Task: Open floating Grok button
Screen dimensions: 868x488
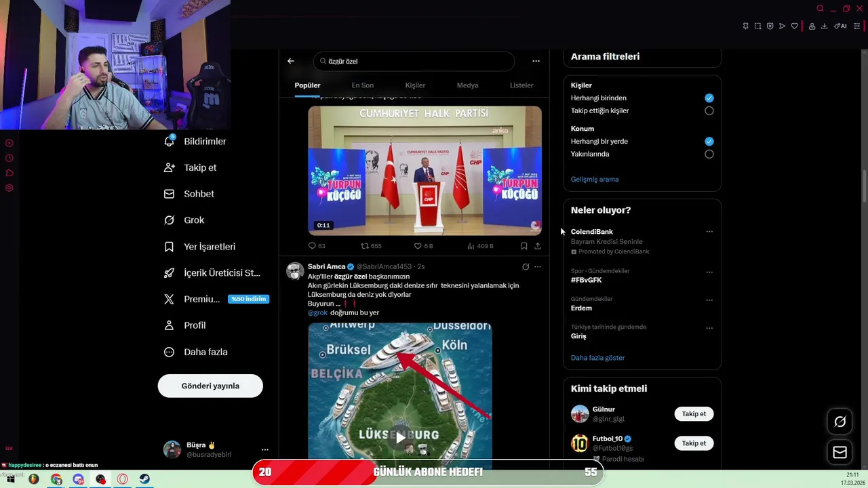Action: tap(840, 422)
